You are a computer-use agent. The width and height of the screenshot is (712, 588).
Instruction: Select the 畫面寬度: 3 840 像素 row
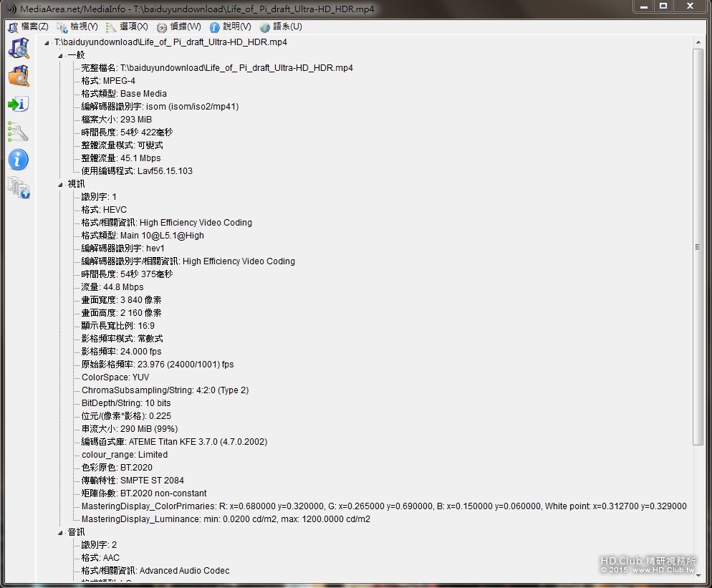click(121, 300)
